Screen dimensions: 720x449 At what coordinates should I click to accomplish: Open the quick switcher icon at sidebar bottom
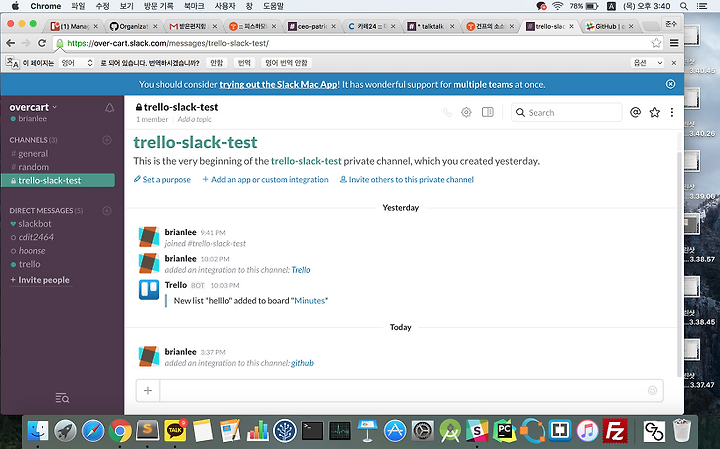(62, 398)
